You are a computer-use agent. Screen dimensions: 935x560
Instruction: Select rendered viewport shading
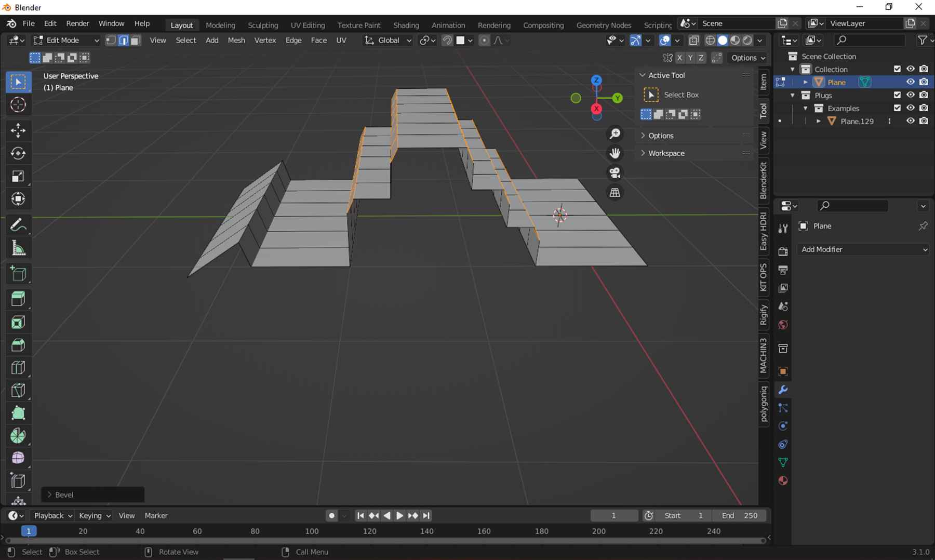pyautogui.click(x=747, y=40)
